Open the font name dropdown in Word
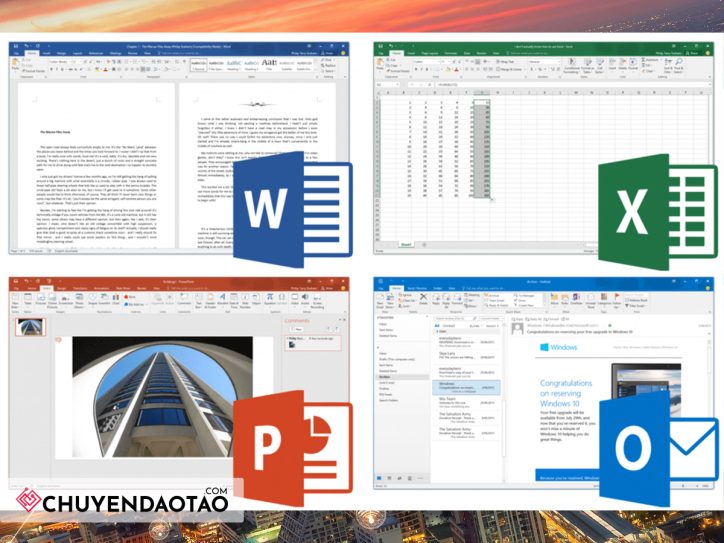 (68, 61)
